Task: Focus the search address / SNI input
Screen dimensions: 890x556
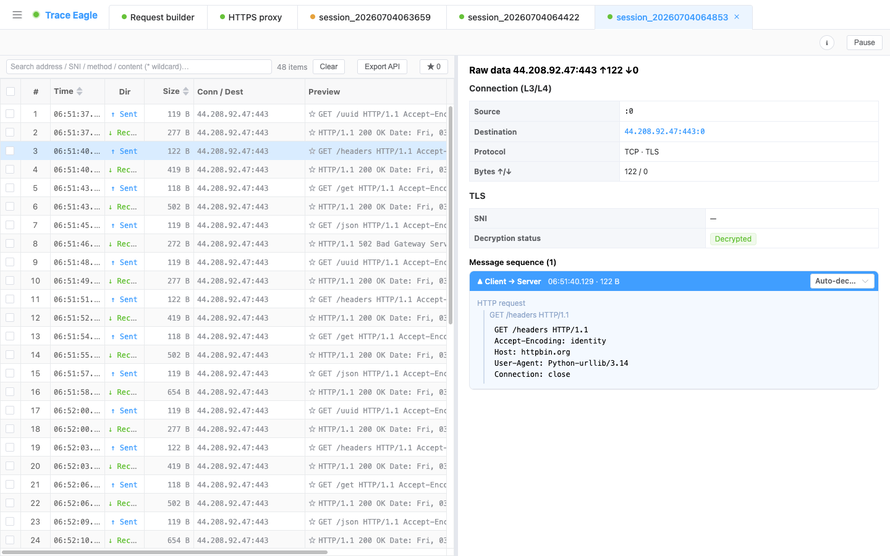Action: [x=138, y=66]
